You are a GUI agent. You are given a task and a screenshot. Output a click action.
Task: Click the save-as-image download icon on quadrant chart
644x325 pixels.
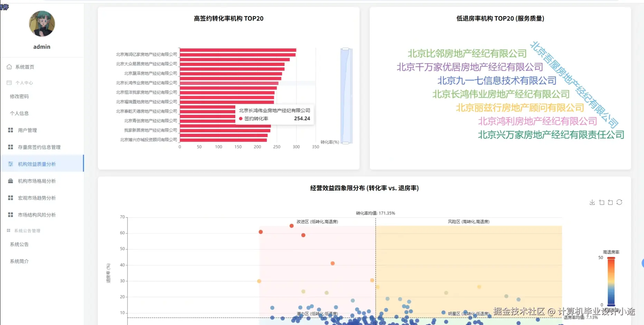coord(592,202)
